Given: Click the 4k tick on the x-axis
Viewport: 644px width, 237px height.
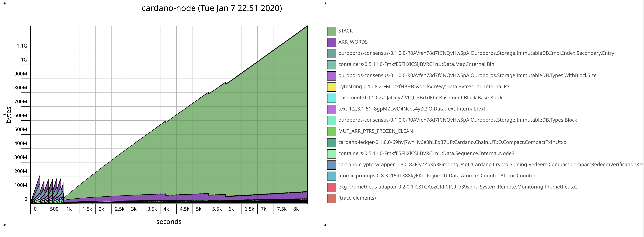Looking at the screenshot, I should point(166,209).
